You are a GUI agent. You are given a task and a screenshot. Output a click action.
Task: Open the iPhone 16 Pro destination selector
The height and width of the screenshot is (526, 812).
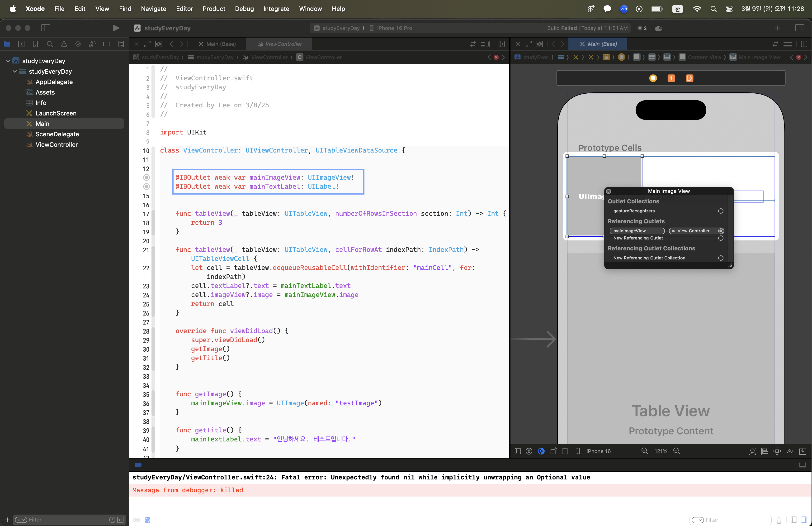point(394,28)
